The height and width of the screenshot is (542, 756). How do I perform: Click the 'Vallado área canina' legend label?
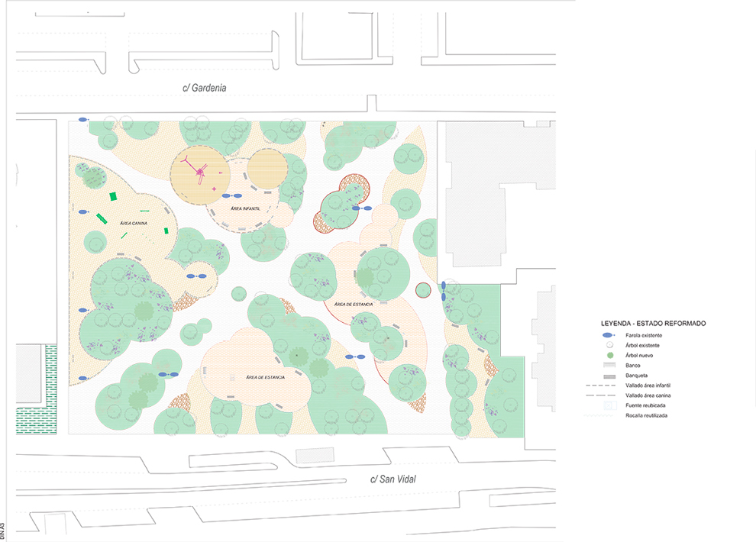648,395
